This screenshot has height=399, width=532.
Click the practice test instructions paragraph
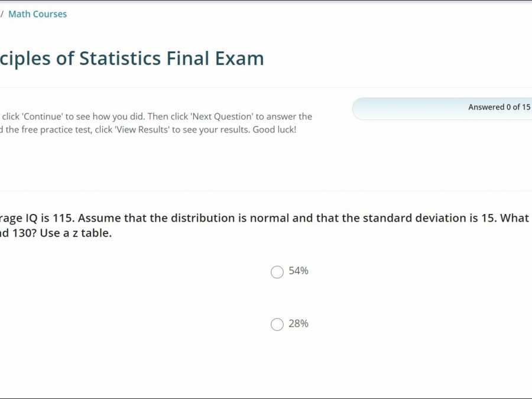(x=156, y=123)
